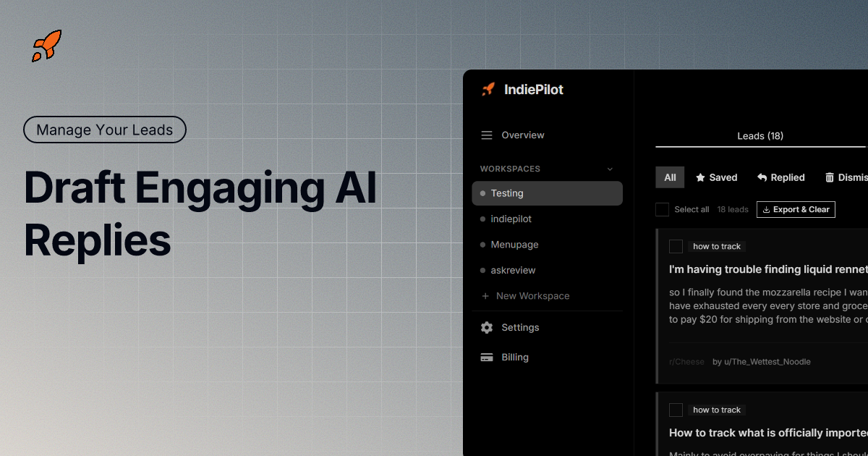Click the reply arrow icon beside Replied
Image resolution: width=868 pixels, height=456 pixels.
pyautogui.click(x=761, y=177)
